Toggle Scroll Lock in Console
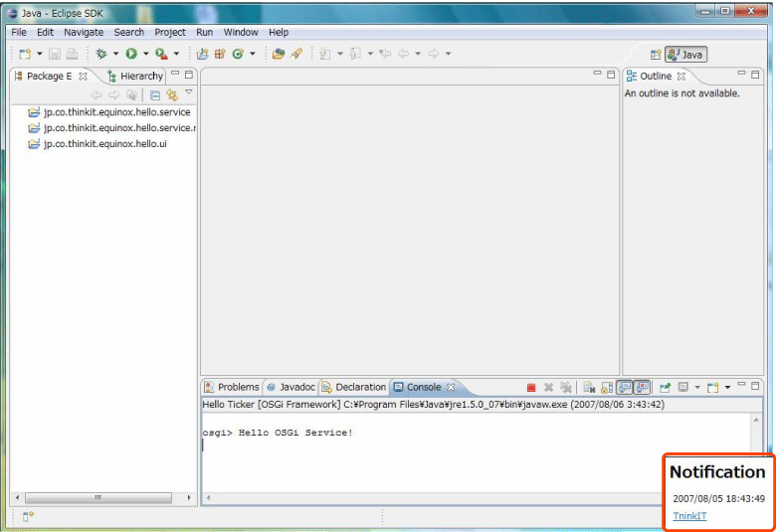The width and height of the screenshot is (776, 532). 607,388
